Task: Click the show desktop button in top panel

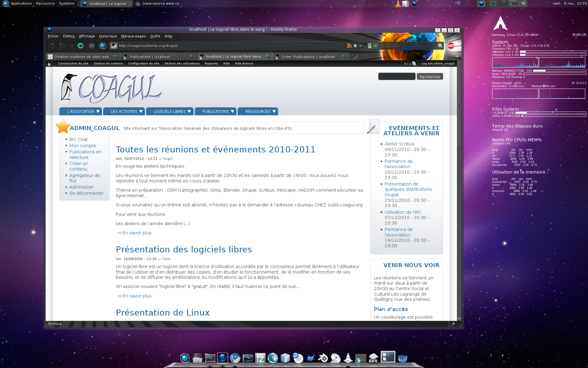Action: tap(523, 4)
